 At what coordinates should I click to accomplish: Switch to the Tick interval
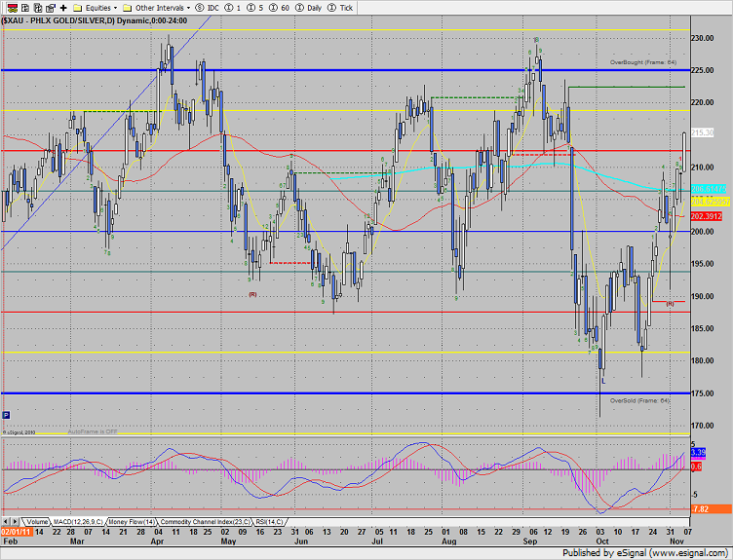340,8
